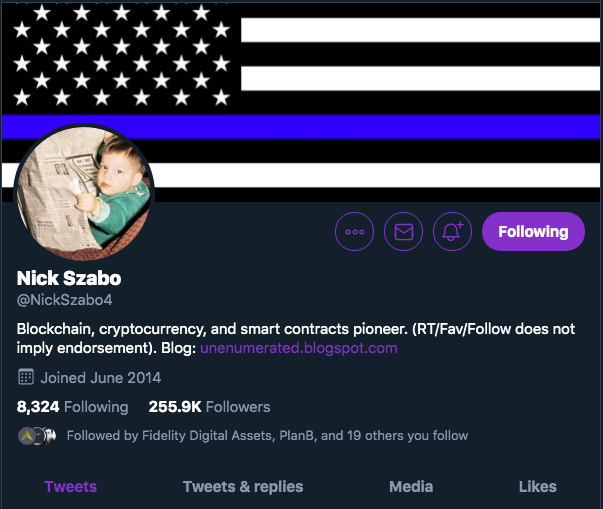Open the Followed by Fidelity Digital Assets list

(x=267, y=436)
